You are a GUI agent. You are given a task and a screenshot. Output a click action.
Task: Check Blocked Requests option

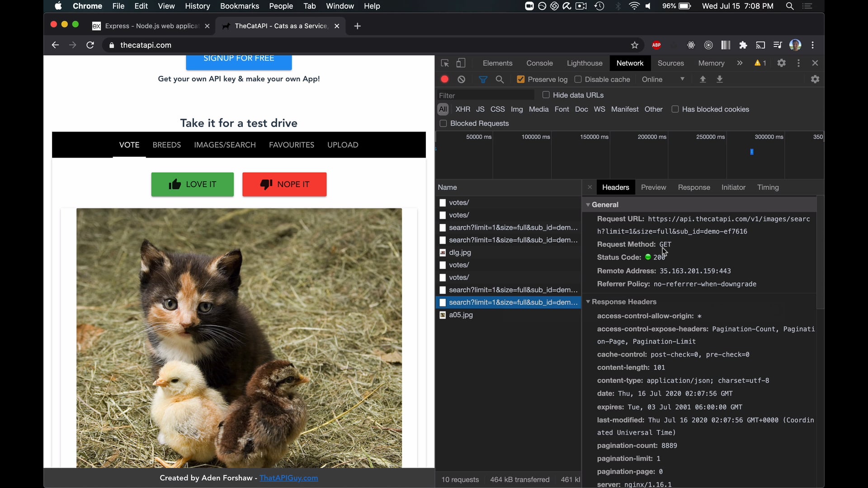(443, 123)
